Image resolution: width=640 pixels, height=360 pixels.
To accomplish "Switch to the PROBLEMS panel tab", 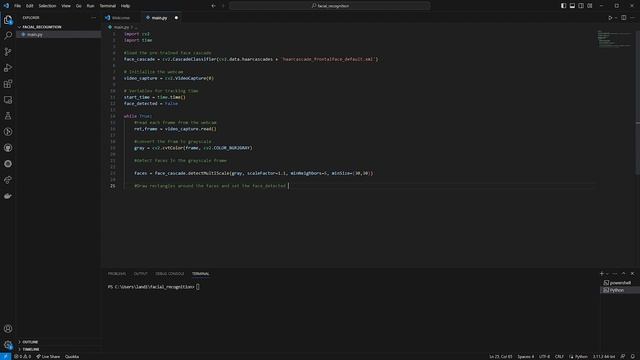I will click(117, 273).
